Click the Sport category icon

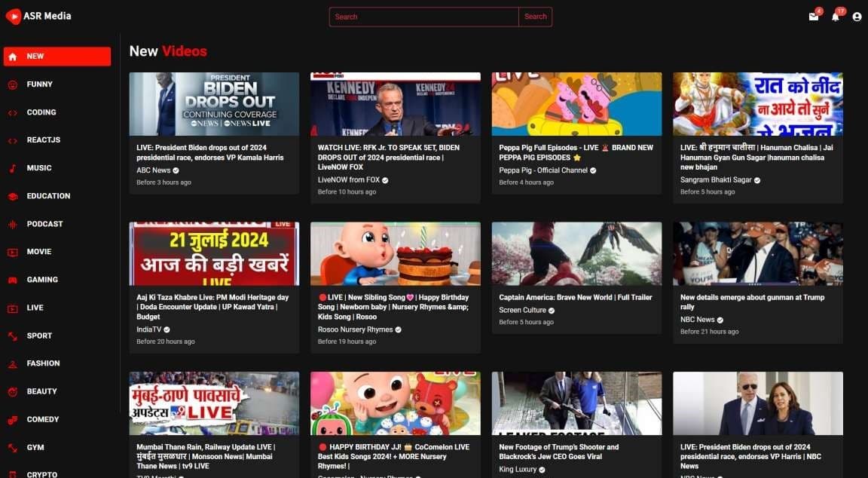coord(13,336)
